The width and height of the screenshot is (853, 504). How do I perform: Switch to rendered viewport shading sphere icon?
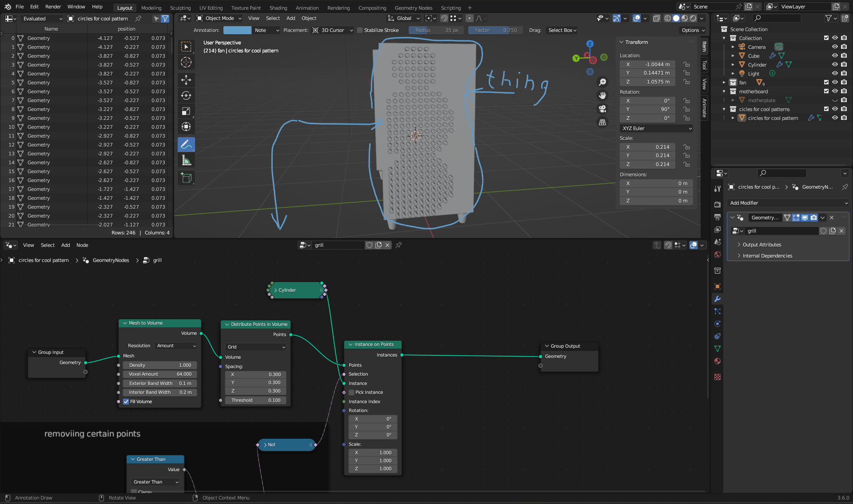692,18
